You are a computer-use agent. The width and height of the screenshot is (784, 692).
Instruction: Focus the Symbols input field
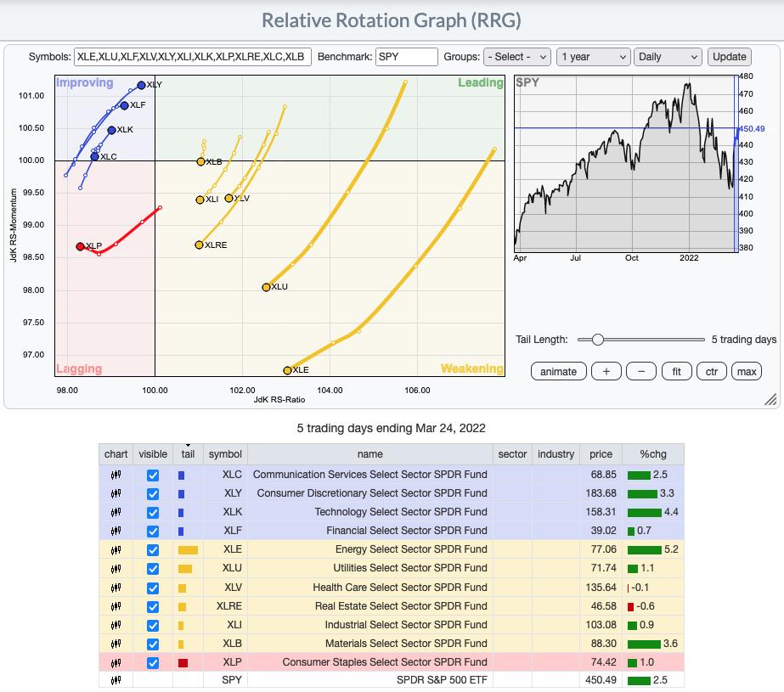pos(193,57)
